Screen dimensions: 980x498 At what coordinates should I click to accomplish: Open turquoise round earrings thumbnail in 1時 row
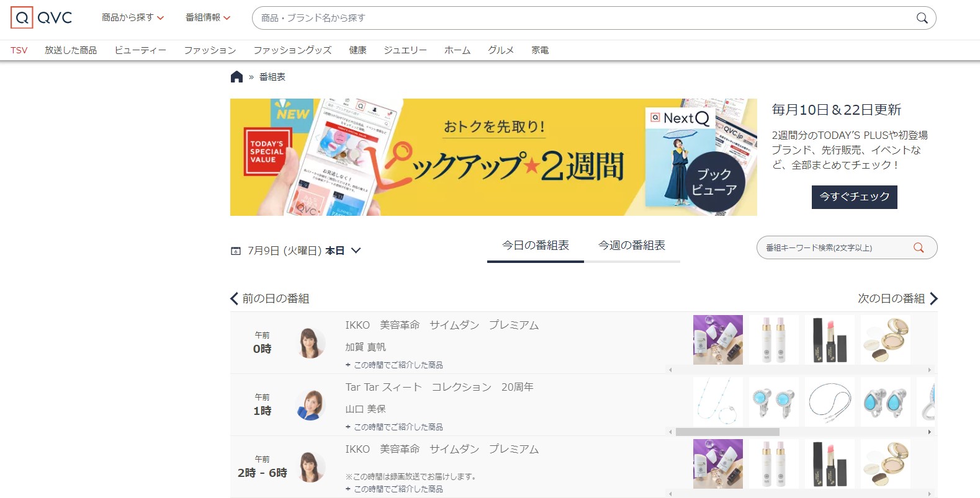774,402
